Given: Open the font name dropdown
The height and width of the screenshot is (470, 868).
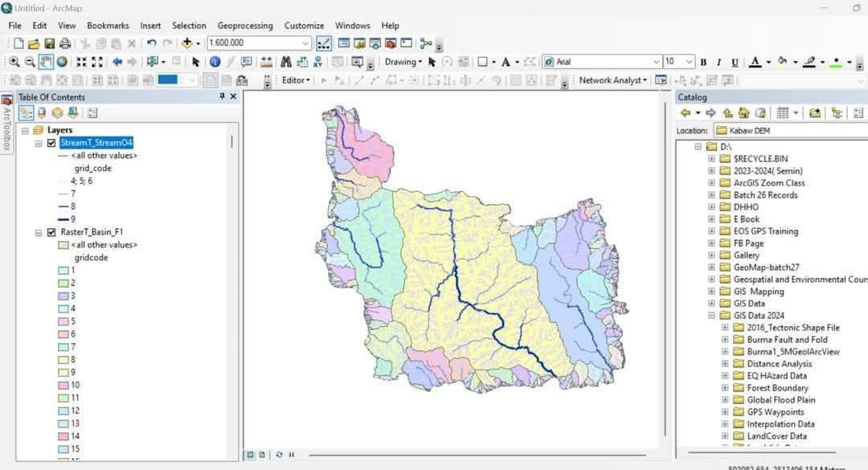Looking at the screenshot, I should (657, 61).
